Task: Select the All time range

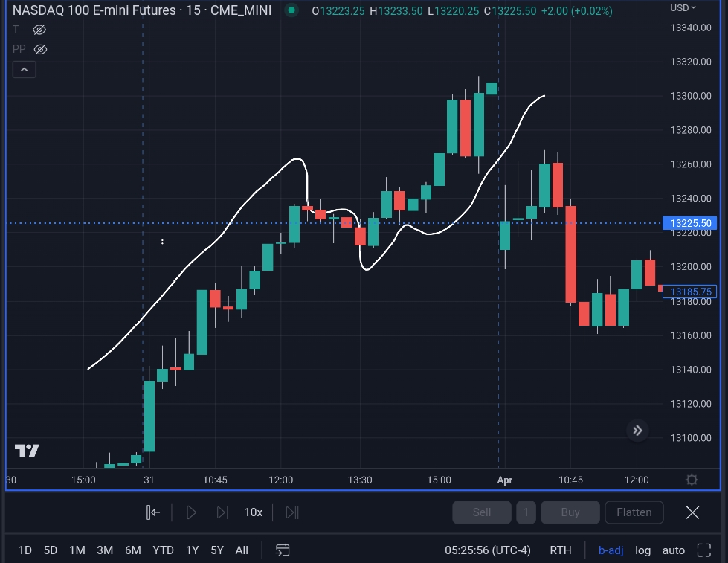Action: pyautogui.click(x=242, y=550)
